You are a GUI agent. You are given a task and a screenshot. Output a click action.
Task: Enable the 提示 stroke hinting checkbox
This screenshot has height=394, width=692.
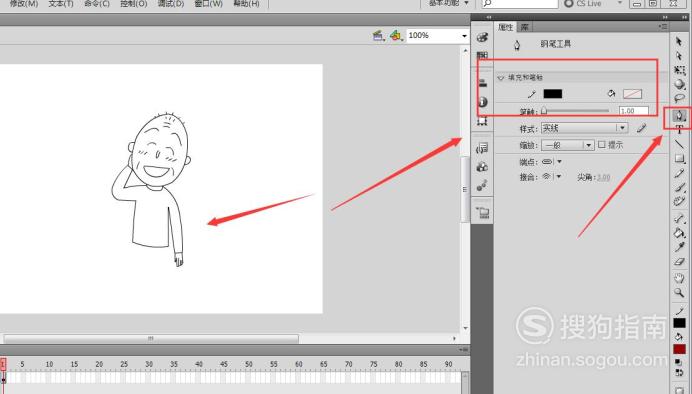pos(602,144)
